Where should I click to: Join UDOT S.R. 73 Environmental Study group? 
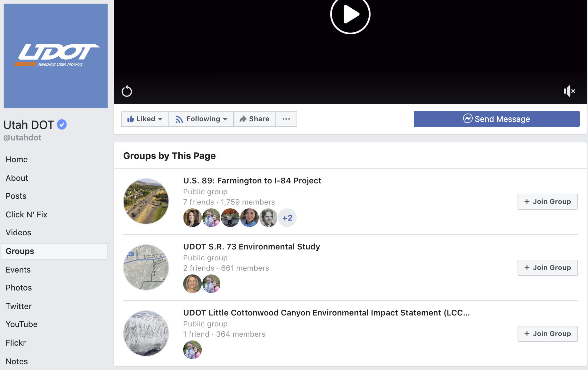pyautogui.click(x=547, y=268)
